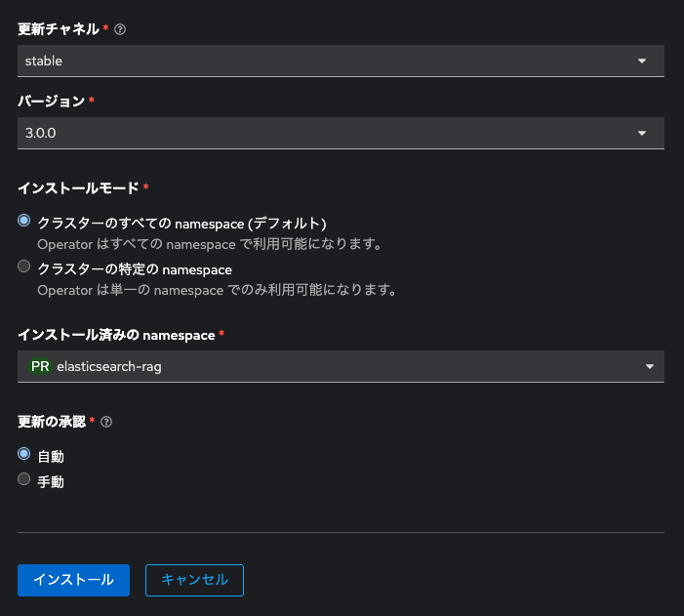Click the インストール済みの namespace label
Image resolution: width=684 pixels, height=616 pixels.
pyautogui.click(x=116, y=335)
